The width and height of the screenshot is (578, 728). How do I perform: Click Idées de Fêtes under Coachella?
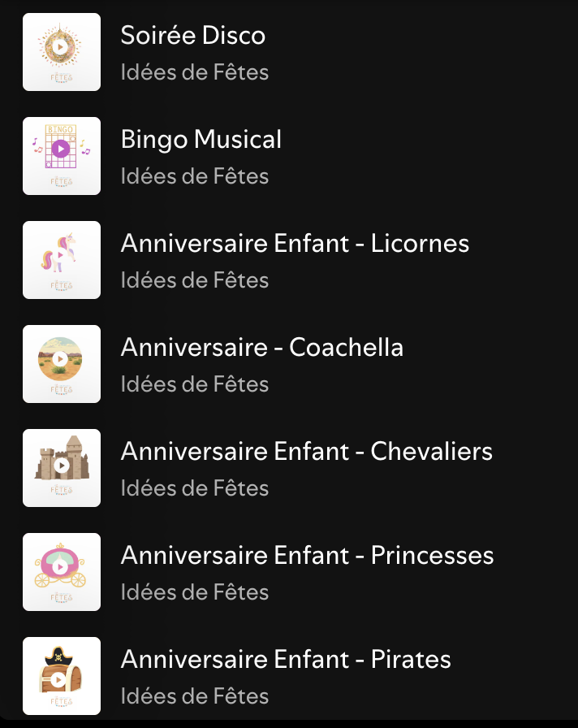coord(195,384)
